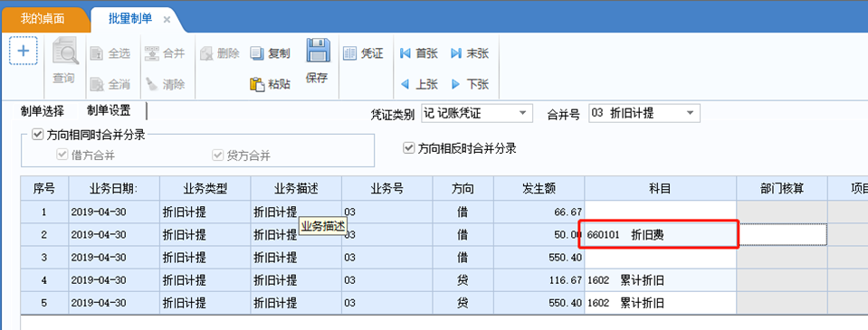
Task: Click the 借 direction cell in row 1
Action: [463, 212]
